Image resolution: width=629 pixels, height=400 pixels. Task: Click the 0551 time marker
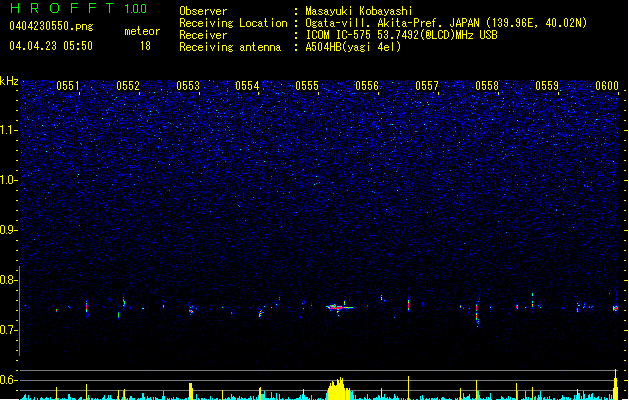[68, 86]
